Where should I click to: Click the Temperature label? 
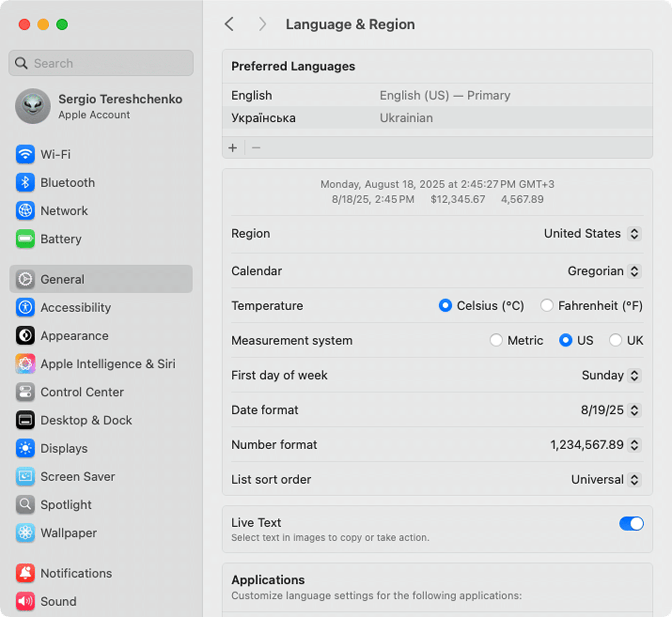tap(267, 306)
